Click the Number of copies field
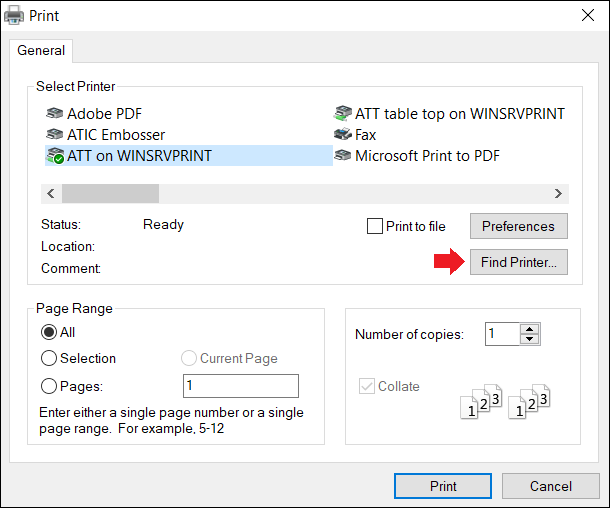 coord(502,334)
